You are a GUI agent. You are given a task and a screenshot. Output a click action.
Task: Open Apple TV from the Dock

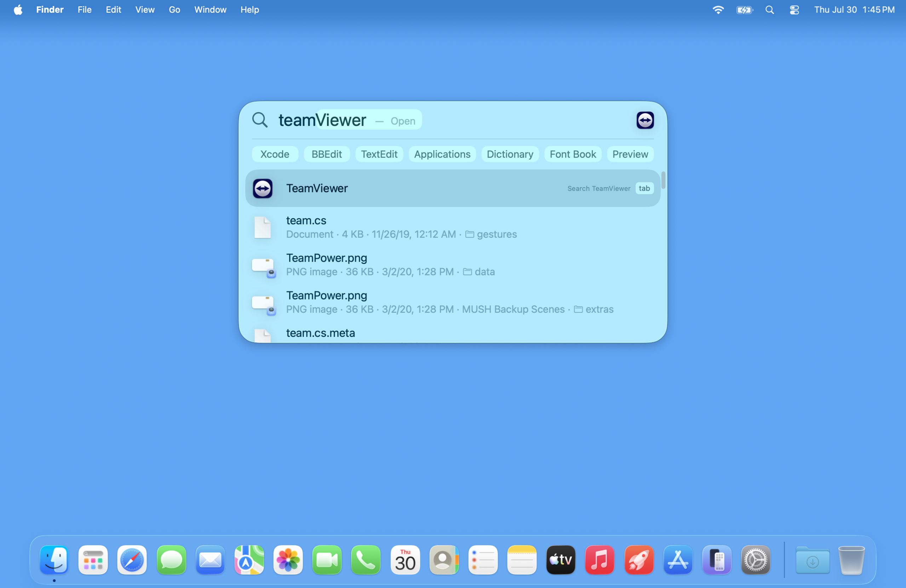tap(561, 560)
